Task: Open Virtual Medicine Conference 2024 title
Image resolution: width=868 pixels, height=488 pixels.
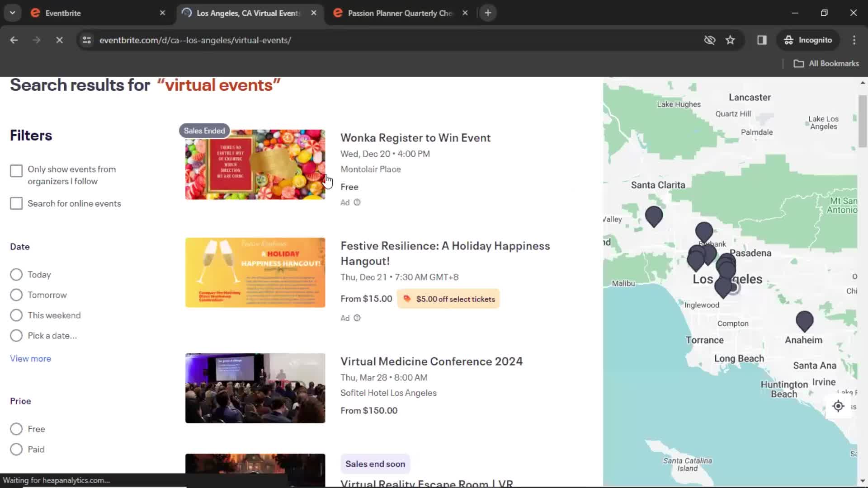Action: [431, 361]
